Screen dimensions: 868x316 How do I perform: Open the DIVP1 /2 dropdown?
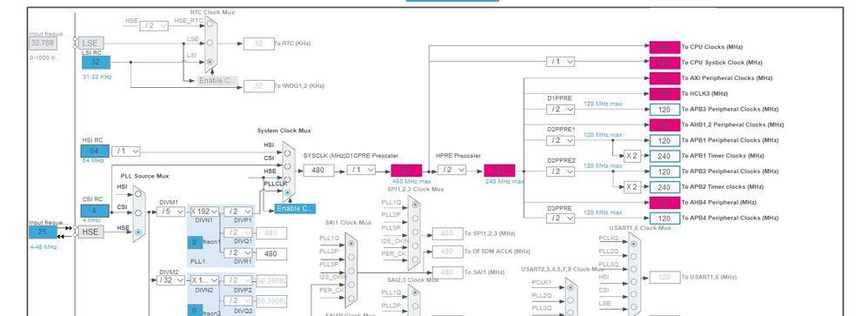238,212
